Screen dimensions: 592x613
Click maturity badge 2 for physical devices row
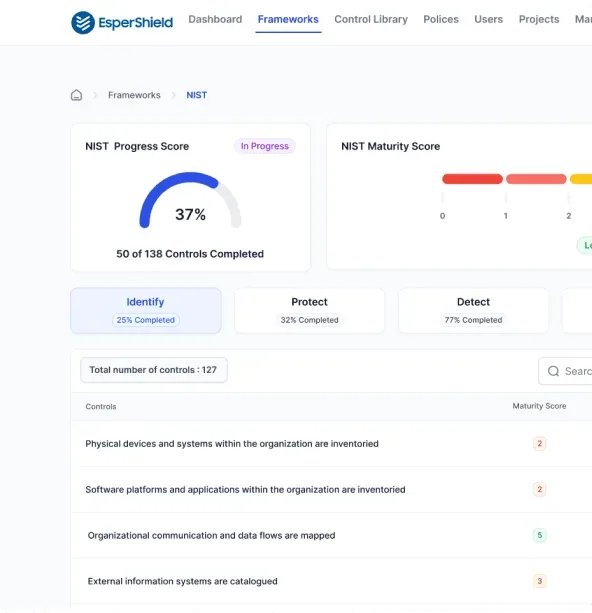[539, 443]
